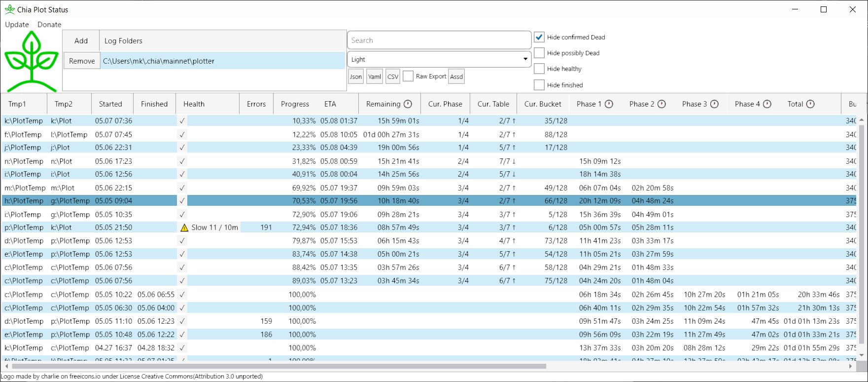Screen dimensions: 868x382
Task: Export as Yaml
Action: tap(375, 76)
